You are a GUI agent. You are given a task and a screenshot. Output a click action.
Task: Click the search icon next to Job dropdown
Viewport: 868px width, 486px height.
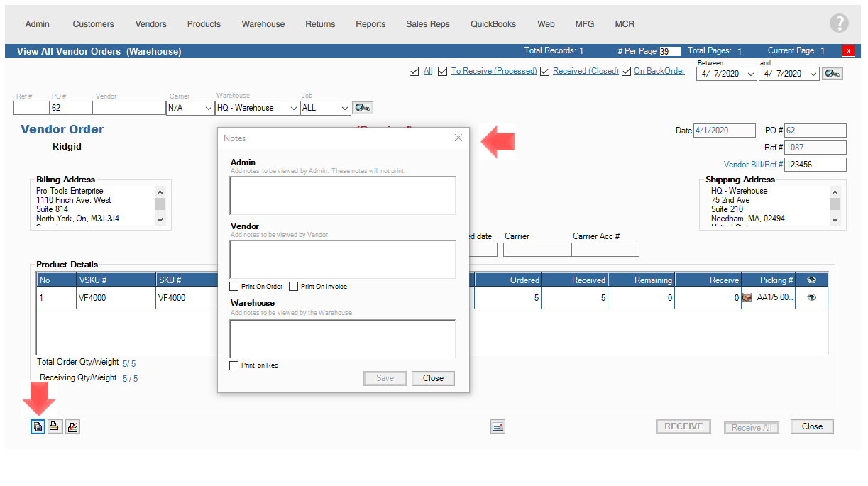pyautogui.click(x=363, y=108)
